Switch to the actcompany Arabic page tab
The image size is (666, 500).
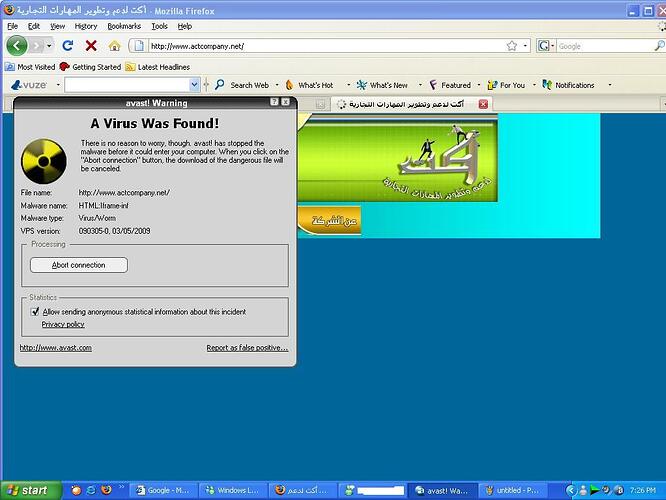410,103
